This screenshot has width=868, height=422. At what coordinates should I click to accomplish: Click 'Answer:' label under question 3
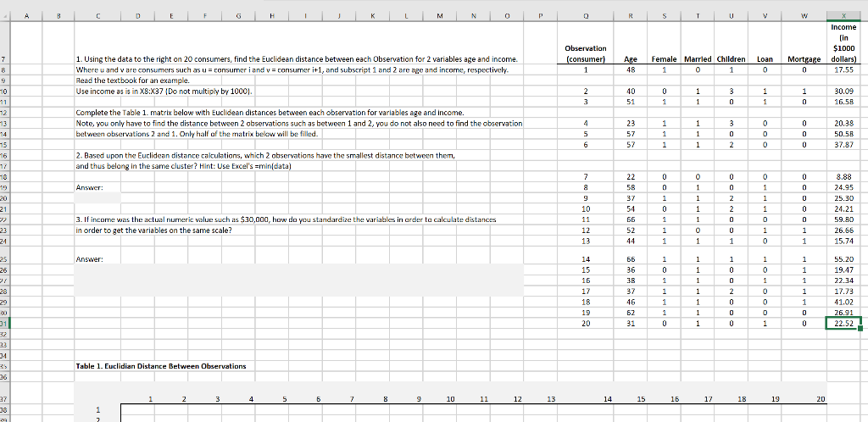coord(89,258)
